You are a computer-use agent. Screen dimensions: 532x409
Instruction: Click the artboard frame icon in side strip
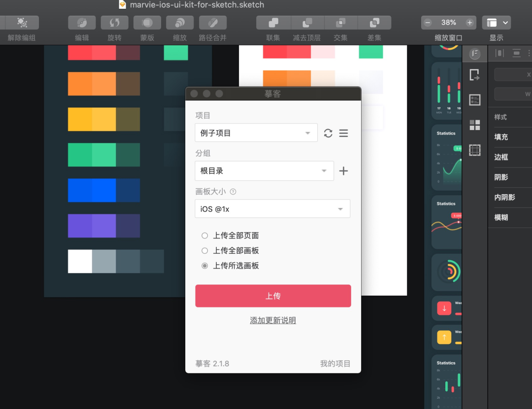(x=475, y=150)
